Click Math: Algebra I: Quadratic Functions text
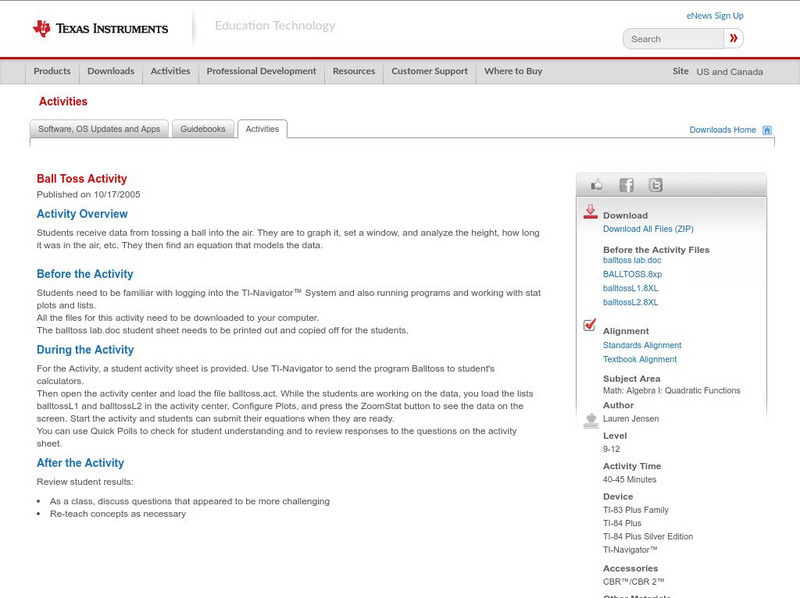This screenshot has width=800, height=598. point(671,391)
